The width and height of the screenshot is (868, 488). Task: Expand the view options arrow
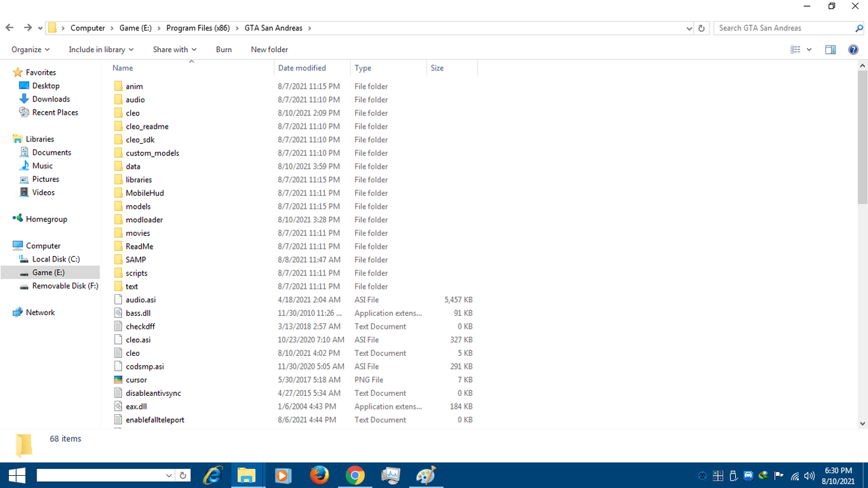click(x=809, y=49)
